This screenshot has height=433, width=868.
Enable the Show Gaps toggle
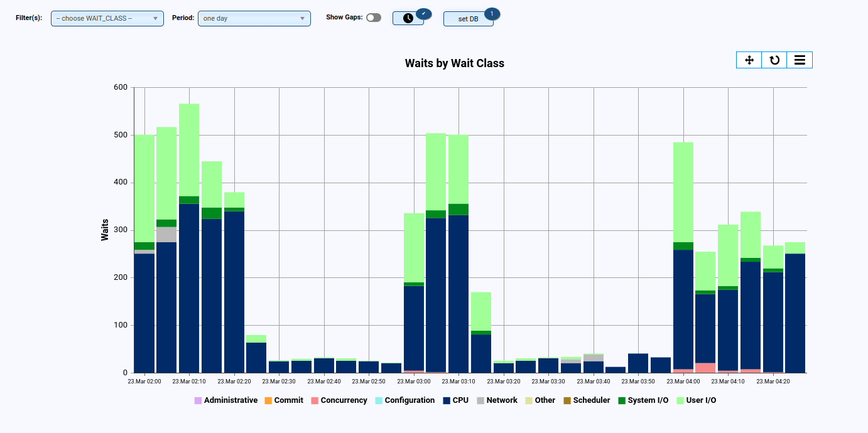374,18
